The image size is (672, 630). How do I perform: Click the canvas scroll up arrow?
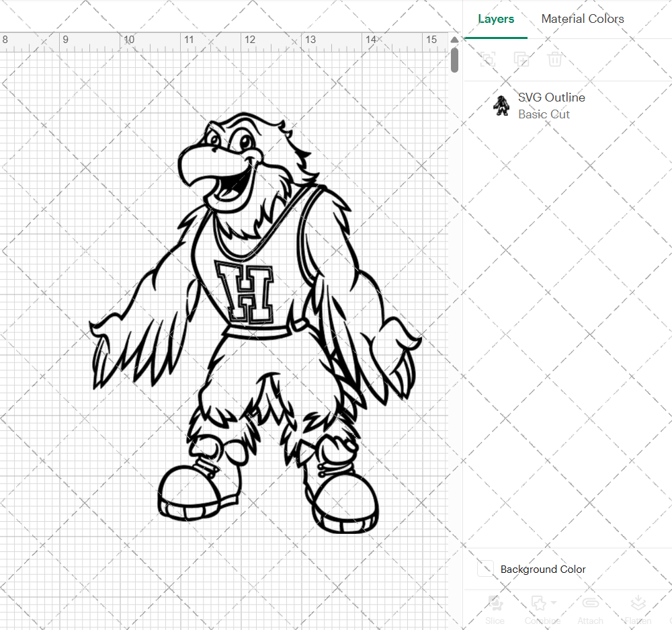point(455,40)
